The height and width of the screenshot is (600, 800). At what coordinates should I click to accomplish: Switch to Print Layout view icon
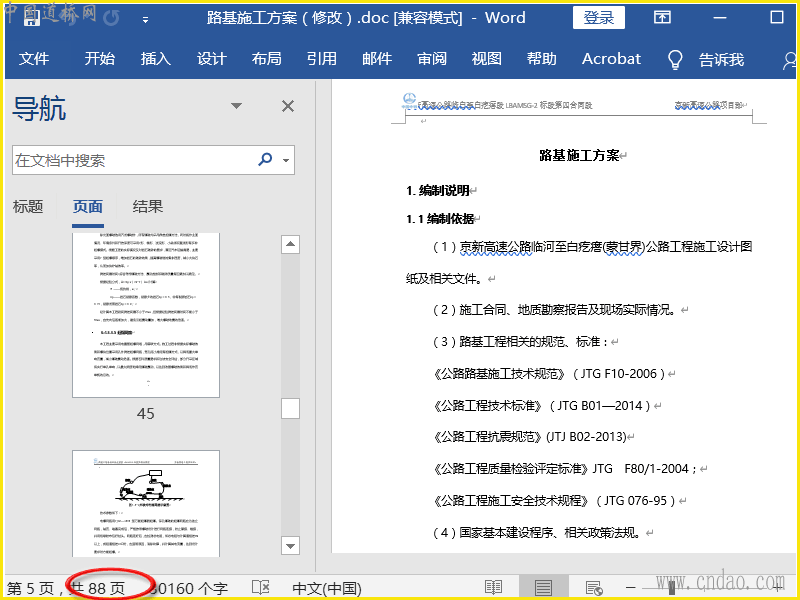point(543,588)
